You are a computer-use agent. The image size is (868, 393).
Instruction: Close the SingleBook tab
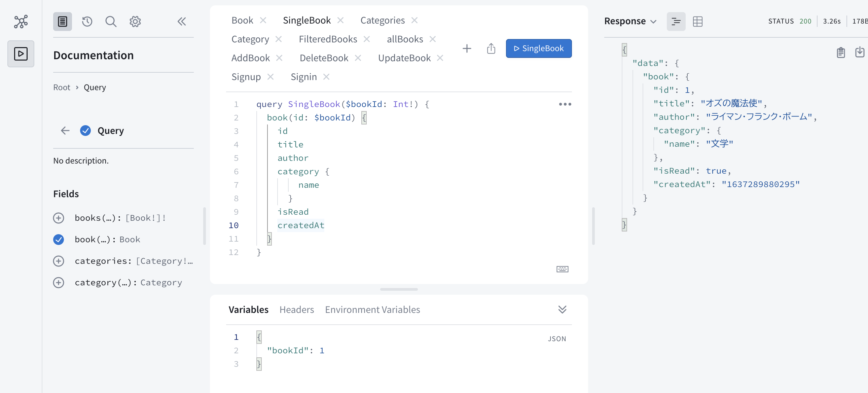click(340, 20)
